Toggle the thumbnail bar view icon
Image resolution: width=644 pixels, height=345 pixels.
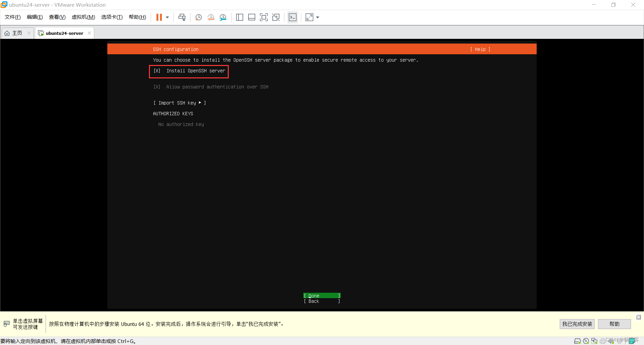pyautogui.click(x=252, y=17)
